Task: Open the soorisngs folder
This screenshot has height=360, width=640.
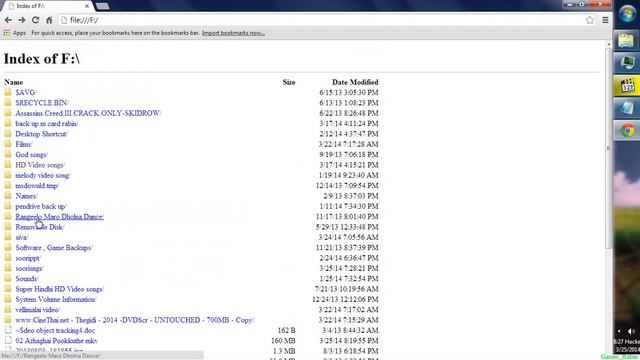Action: tap(29, 268)
